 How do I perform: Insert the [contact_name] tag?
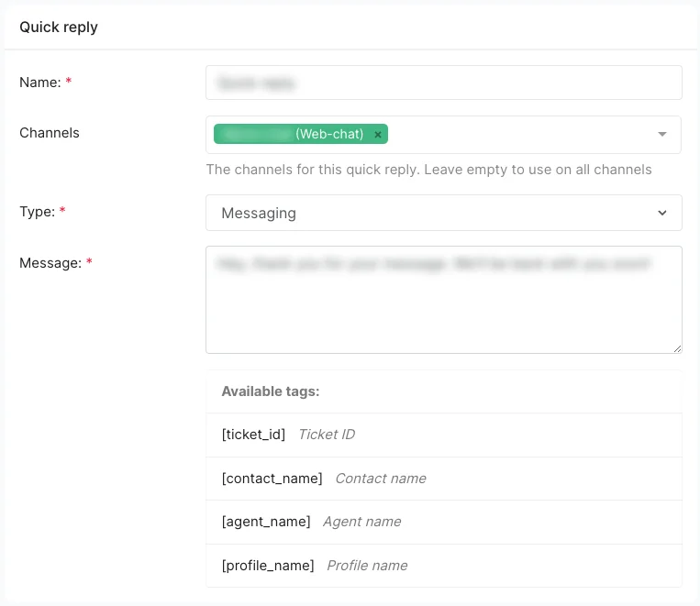pyautogui.click(x=272, y=479)
